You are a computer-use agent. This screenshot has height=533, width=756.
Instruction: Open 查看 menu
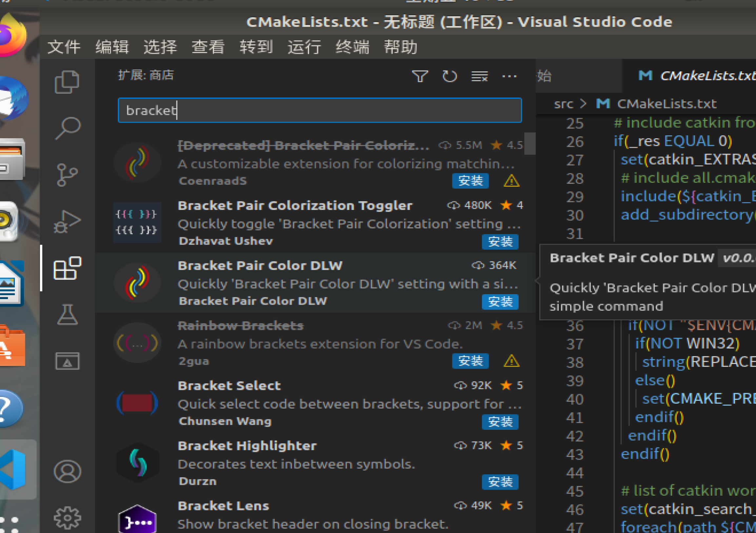pos(208,47)
